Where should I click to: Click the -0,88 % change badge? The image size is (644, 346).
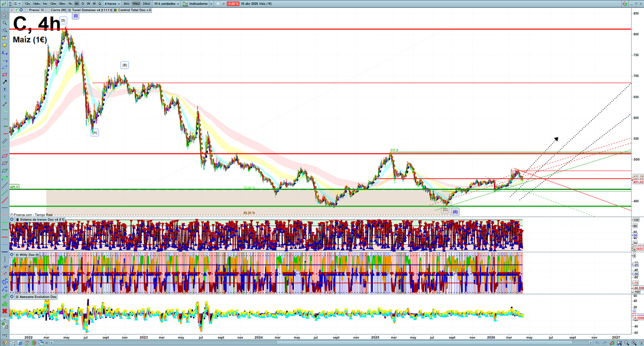point(233,4)
